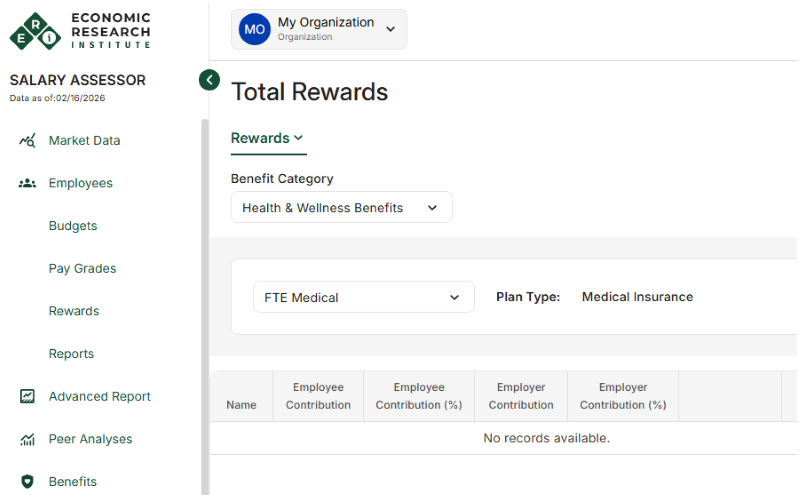This screenshot has height=495, width=800.
Task: Open Market Data in sidebar
Action: coord(84,140)
